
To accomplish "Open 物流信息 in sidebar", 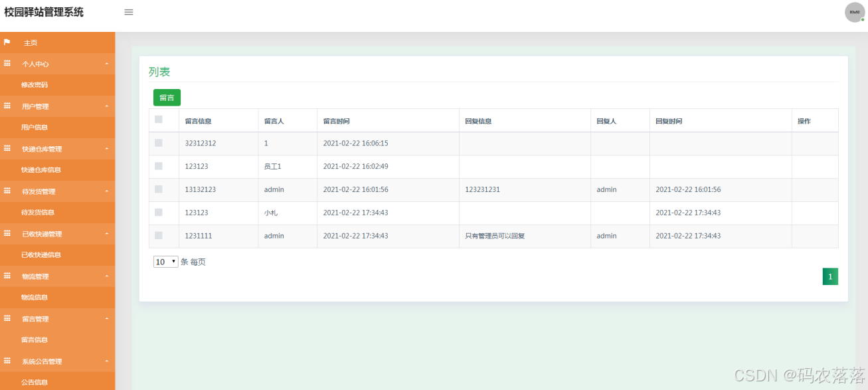I will (x=35, y=298).
